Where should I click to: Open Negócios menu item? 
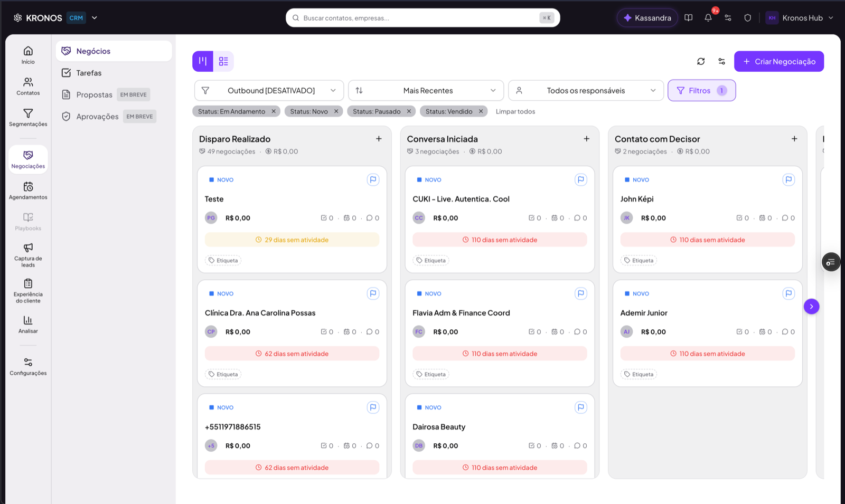click(114, 51)
